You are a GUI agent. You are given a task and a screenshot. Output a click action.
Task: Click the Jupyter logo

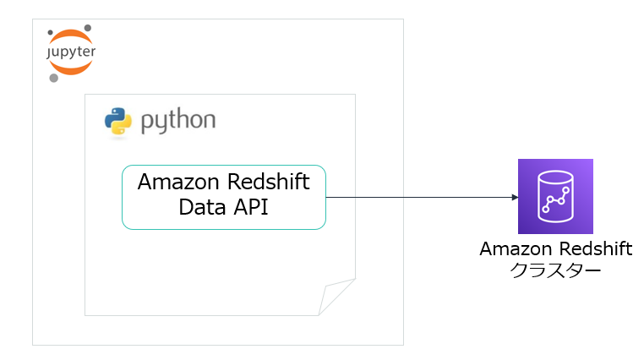coord(70,52)
